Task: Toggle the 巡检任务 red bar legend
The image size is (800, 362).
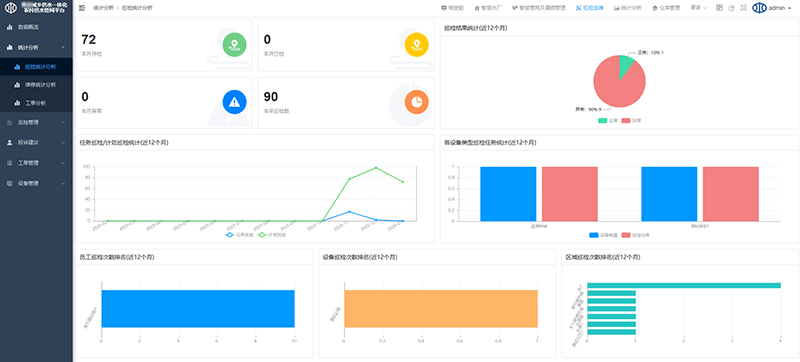Action: point(636,235)
